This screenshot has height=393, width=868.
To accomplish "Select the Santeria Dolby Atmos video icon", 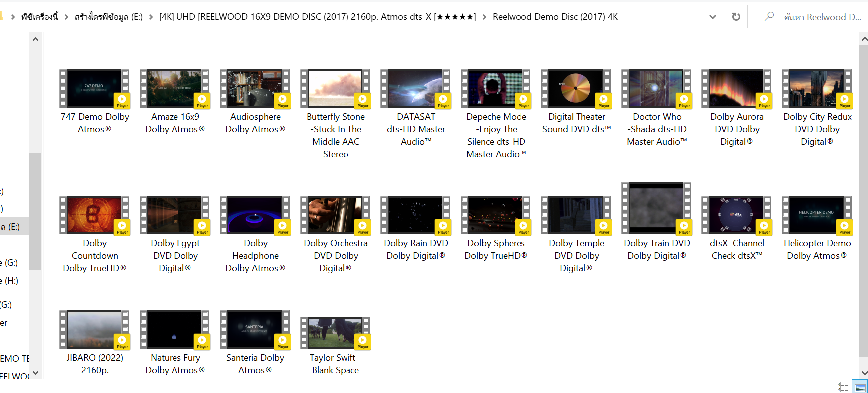I will point(255,330).
